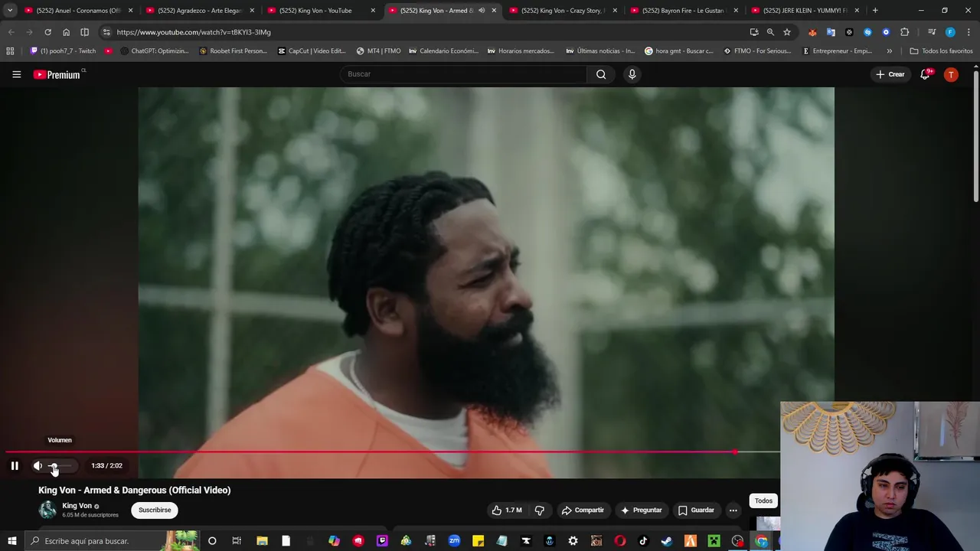Viewport: 980px width, 551px height.
Task: Pause the video playback
Action: click(x=15, y=465)
